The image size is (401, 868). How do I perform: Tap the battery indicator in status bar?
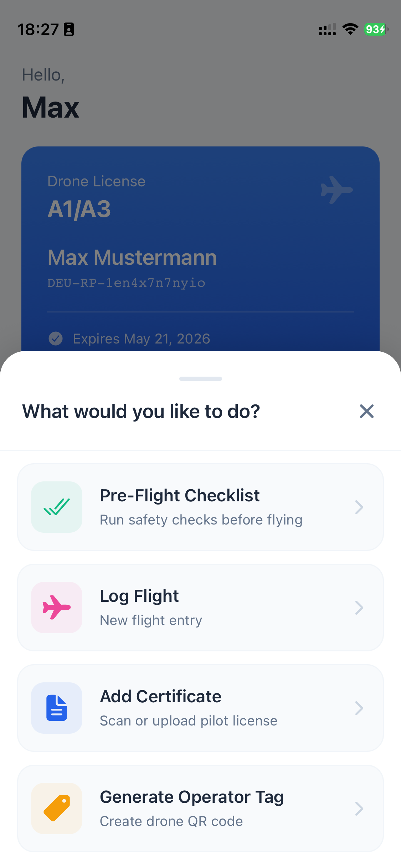click(x=376, y=29)
